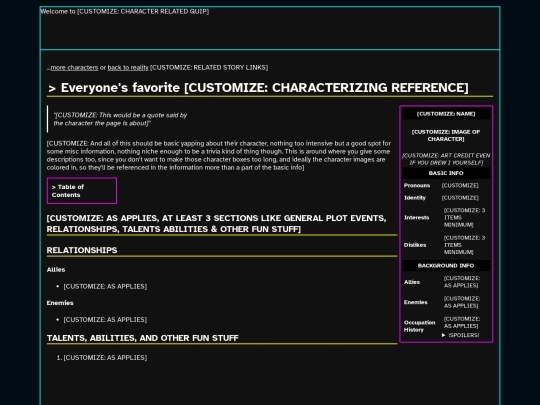Select the RELATIONSHIPS section heading
Screen dimensions: 540x405
click(82, 250)
